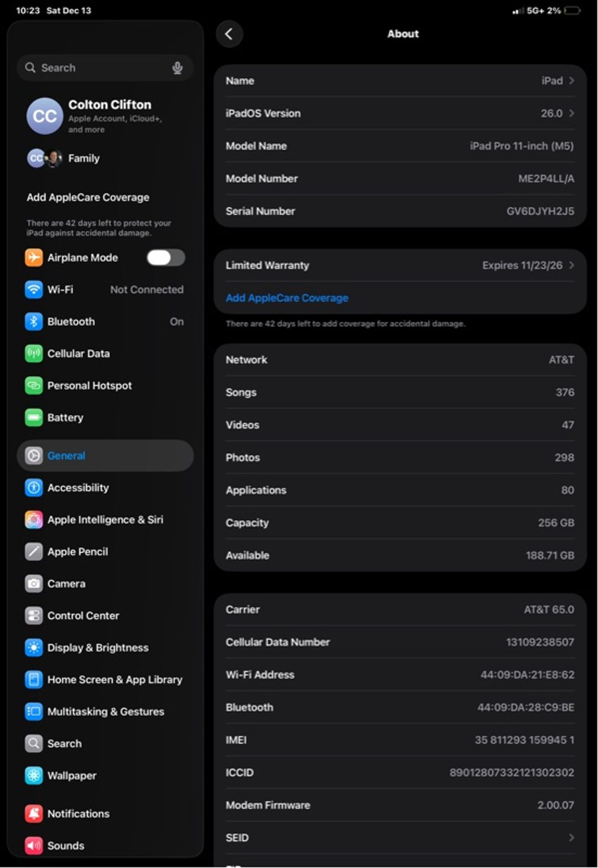Open the Battery settings icon
Viewport: 598px width, 868px height.
[34, 417]
